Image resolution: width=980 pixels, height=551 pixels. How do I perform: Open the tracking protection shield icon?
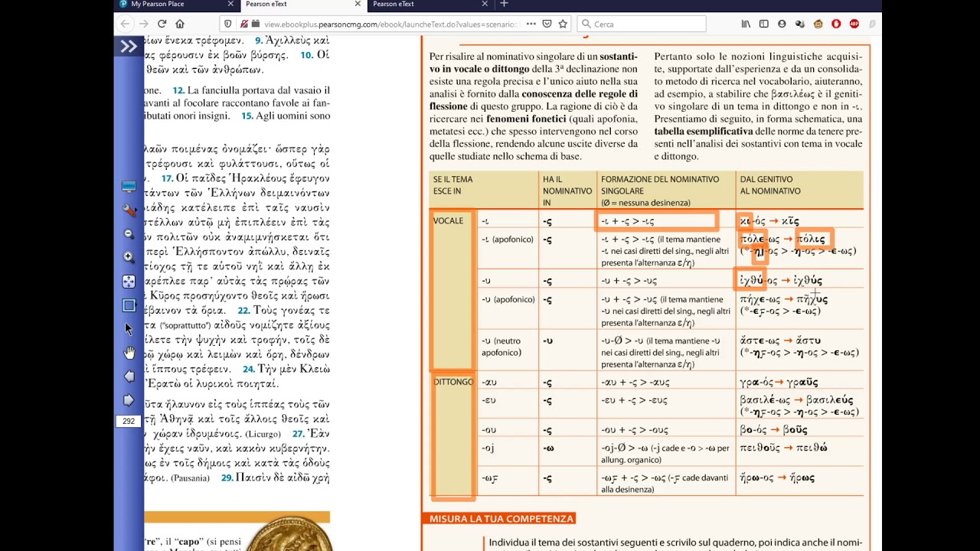228,24
